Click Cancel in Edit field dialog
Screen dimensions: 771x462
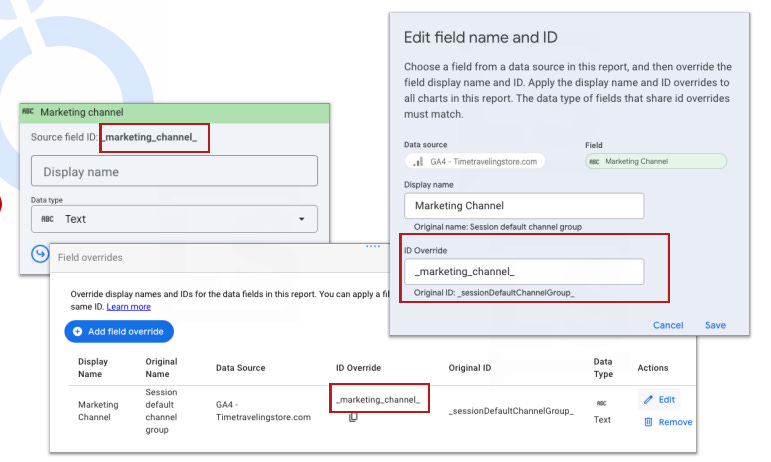[x=668, y=325]
